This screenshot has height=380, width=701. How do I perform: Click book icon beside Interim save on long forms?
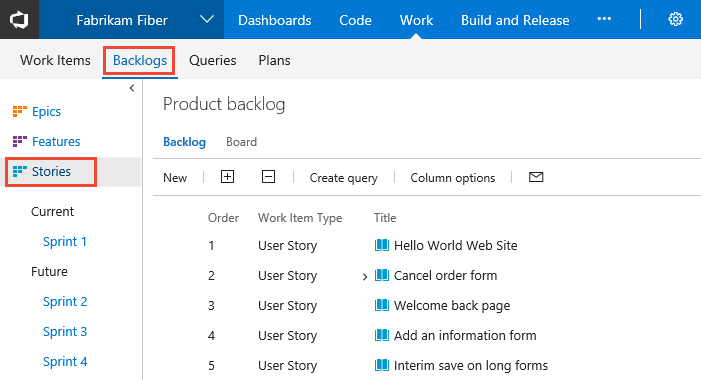[381, 365]
